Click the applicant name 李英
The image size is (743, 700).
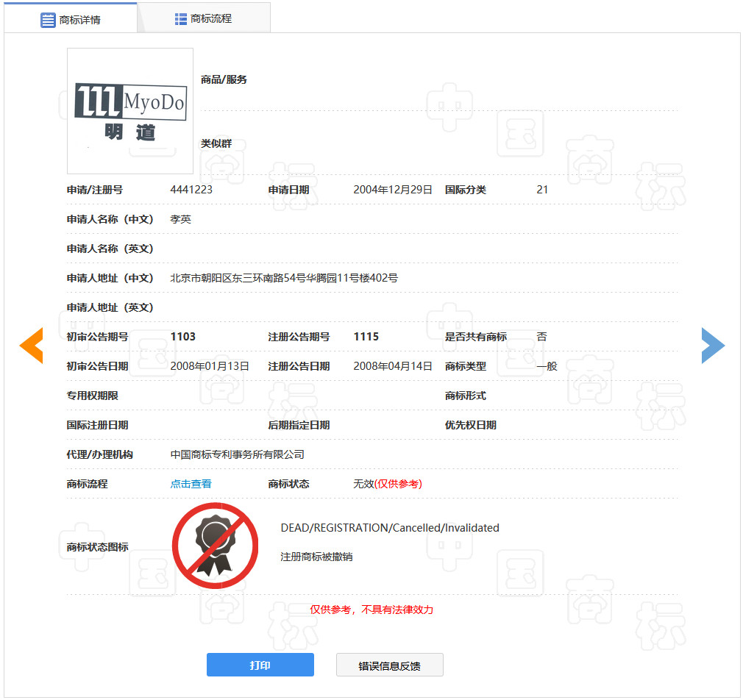(x=180, y=219)
